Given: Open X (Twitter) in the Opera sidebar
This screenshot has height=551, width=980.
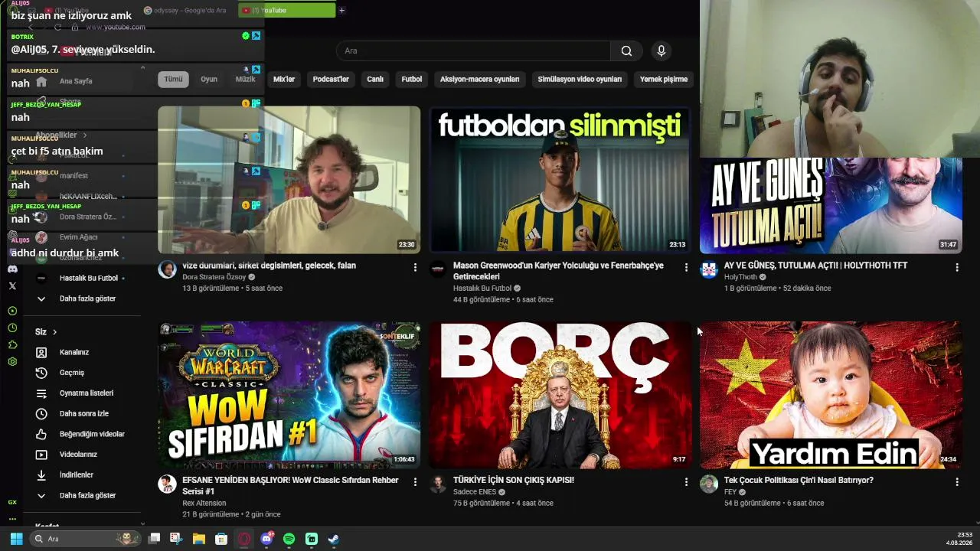Looking at the screenshot, I should (12, 285).
